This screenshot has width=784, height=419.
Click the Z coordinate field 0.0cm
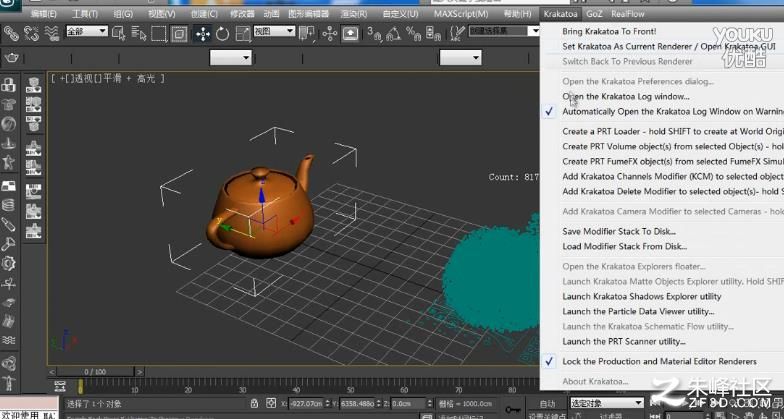pos(407,403)
